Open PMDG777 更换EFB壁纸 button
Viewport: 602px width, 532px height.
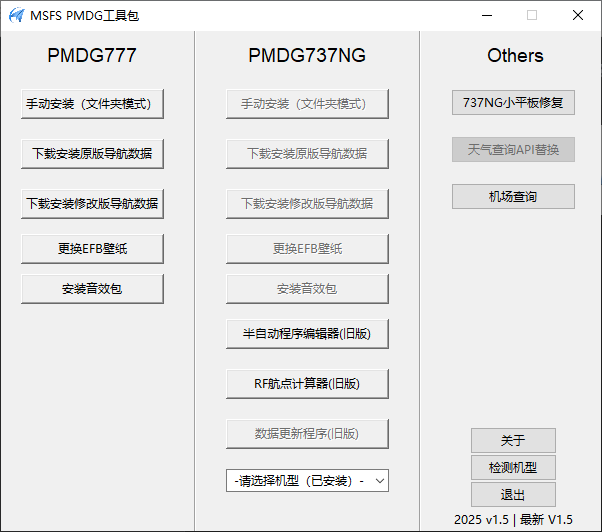click(92, 249)
